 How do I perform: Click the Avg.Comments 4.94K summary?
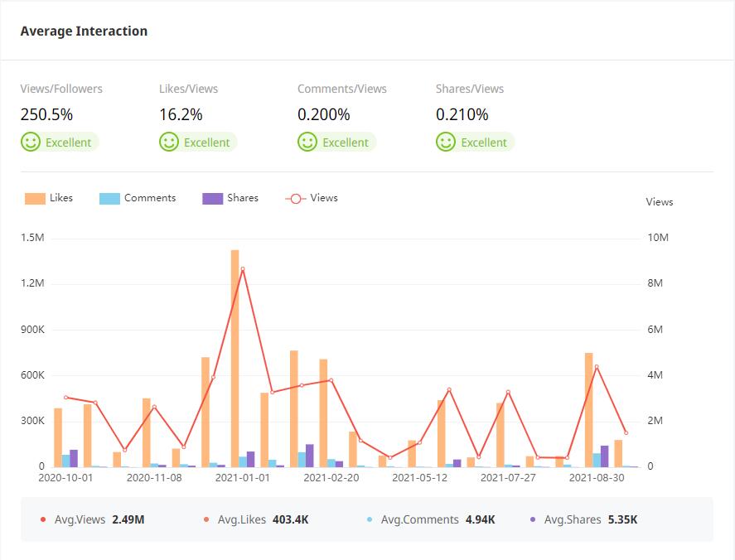(430, 519)
